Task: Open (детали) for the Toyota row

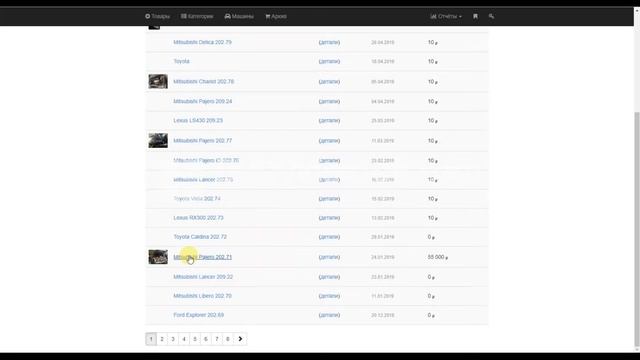Action: point(329,61)
